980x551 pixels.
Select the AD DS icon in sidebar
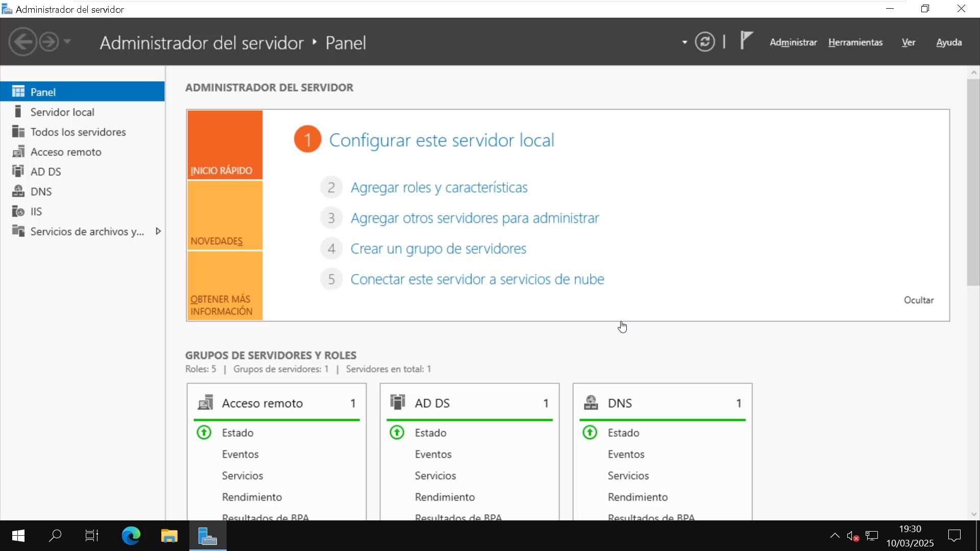coord(18,171)
